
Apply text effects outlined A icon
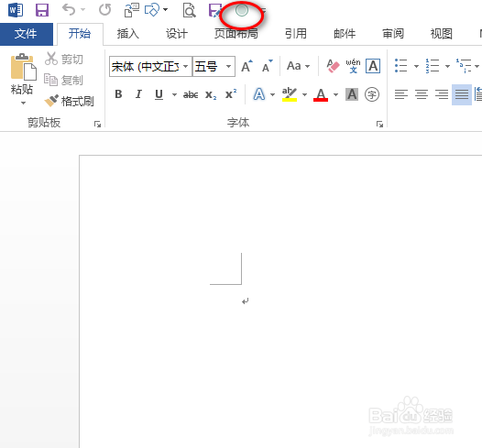pos(259,94)
